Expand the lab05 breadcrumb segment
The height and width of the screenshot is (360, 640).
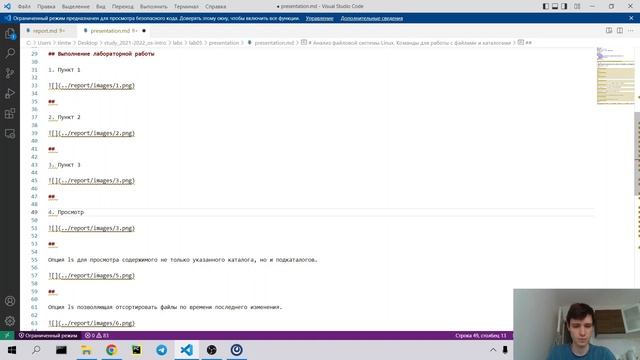195,43
